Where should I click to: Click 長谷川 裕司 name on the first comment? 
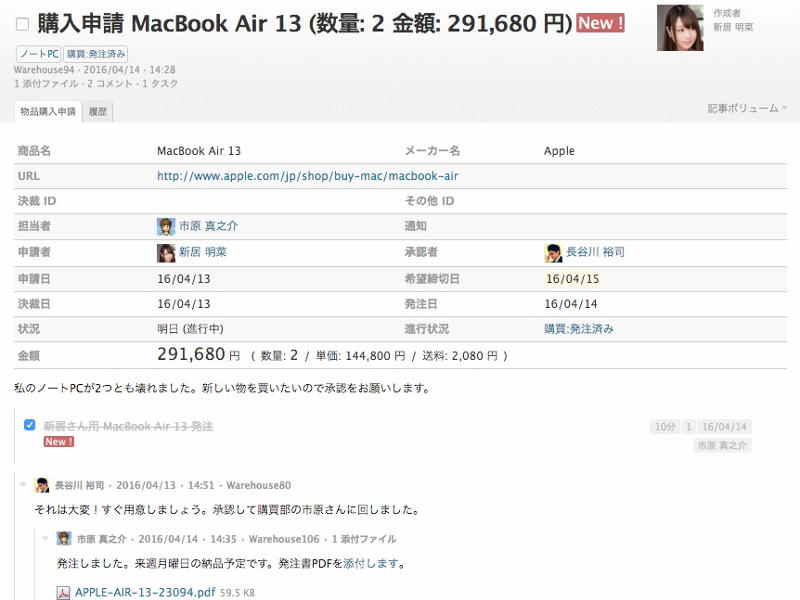point(79,485)
